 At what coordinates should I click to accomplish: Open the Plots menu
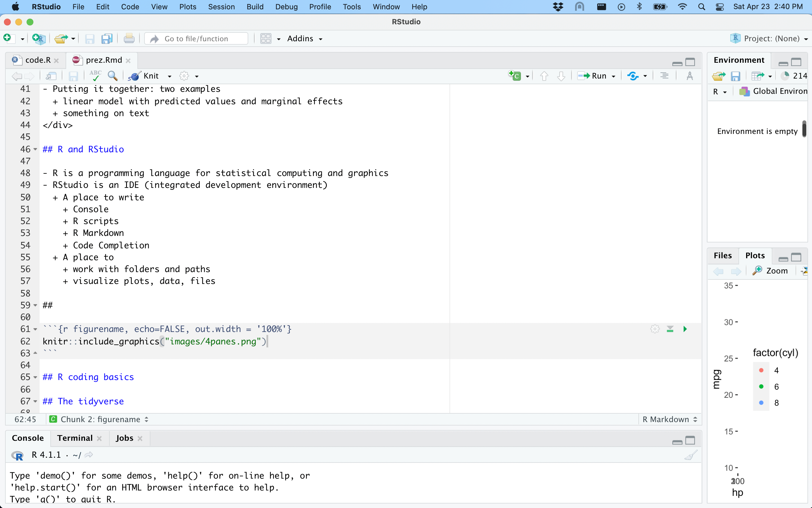coord(188,7)
